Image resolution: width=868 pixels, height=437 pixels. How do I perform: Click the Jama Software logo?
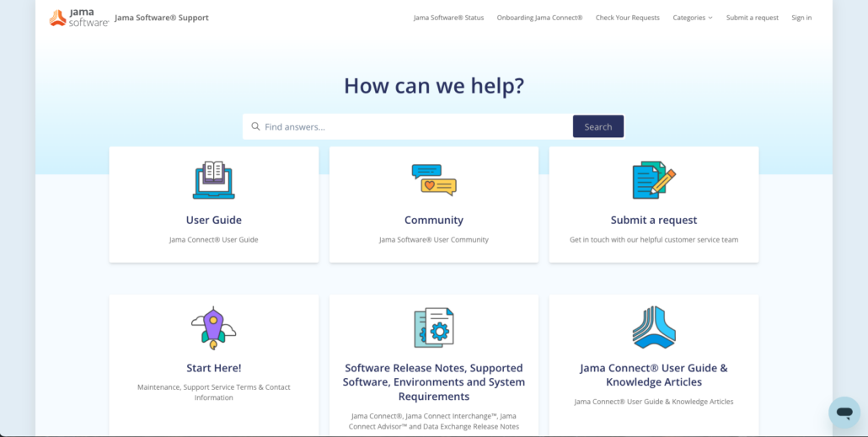[79, 18]
